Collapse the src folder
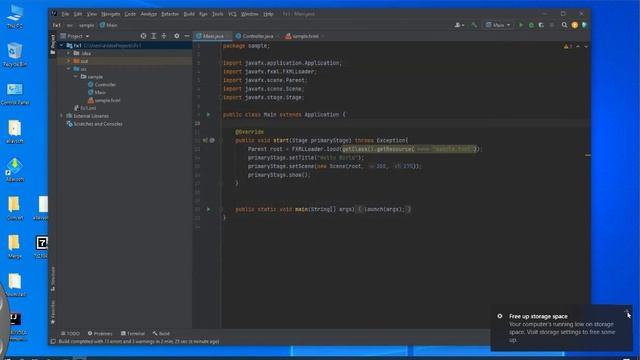This screenshot has height=360, width=640. pyautogui.click(x=69, y=69)
